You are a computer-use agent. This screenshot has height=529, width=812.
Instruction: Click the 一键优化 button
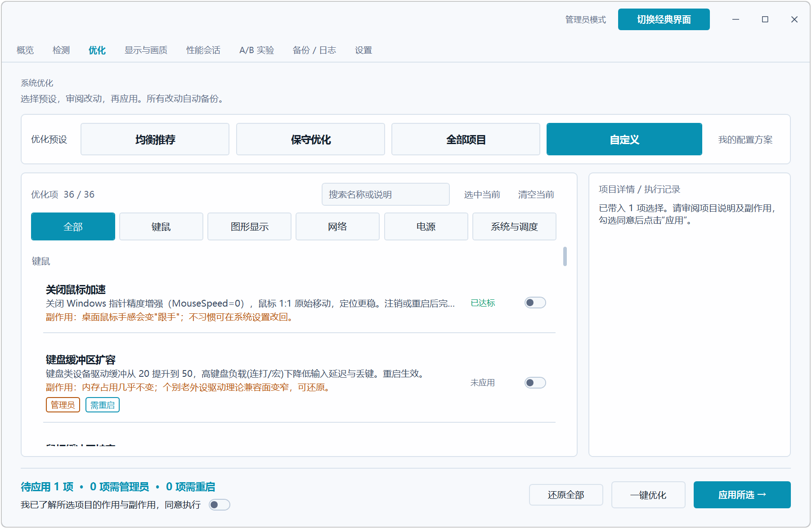click(648, 495)
